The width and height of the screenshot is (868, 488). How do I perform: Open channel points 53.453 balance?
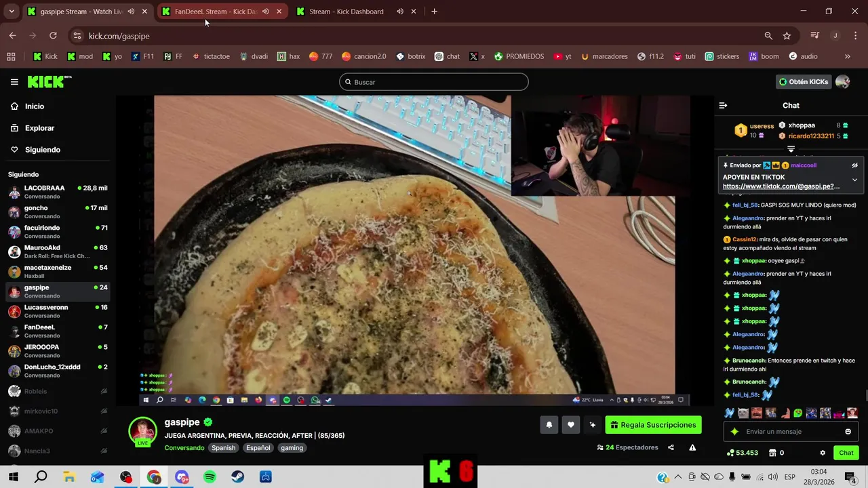click(x=742, y=453)
